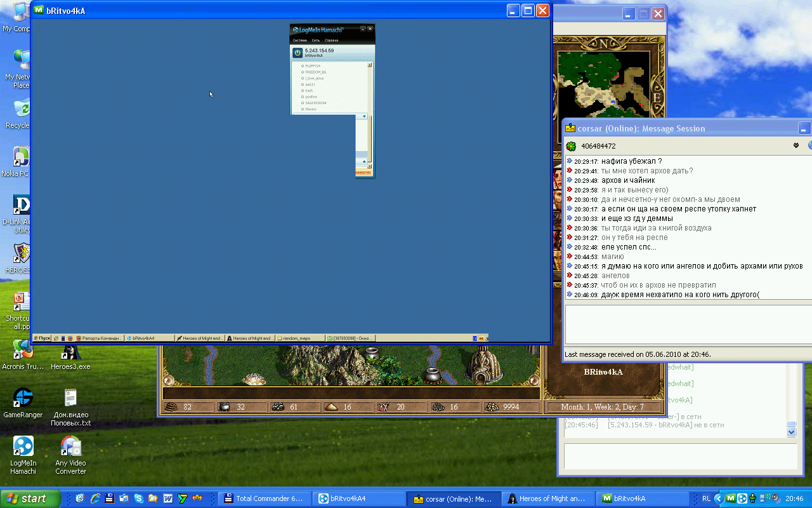This screenshot has height=508, width=812.
Task: Click the lower chat window input box
Action: [x=680, y=457]
